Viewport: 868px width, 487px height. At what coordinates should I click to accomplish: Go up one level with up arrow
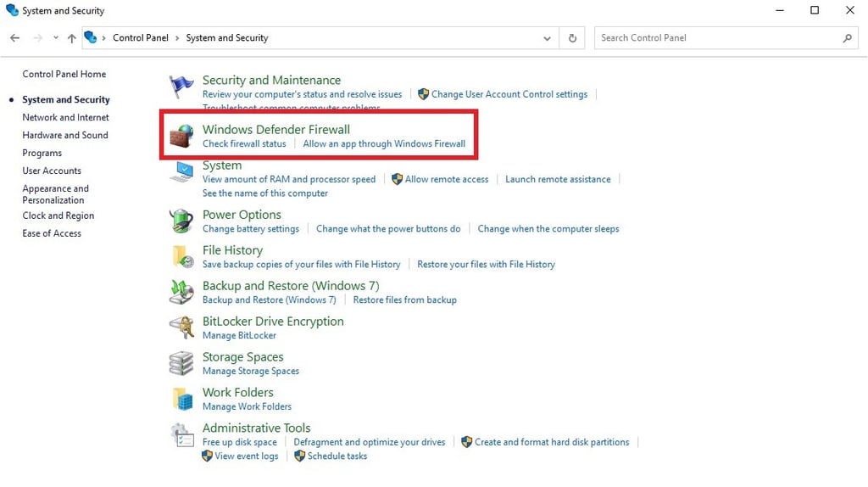[71, 37]
